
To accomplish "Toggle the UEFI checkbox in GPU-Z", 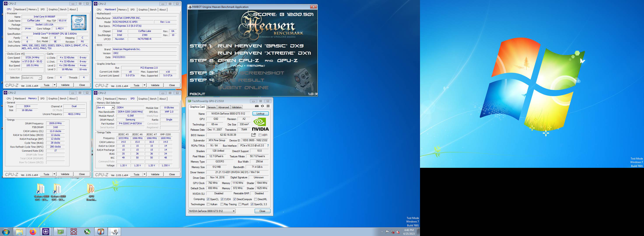I will pos(260,135).
